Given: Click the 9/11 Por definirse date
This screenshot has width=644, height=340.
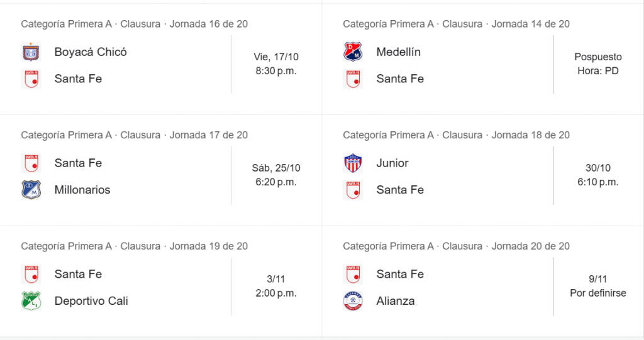Looking at the screenshot, I should 598,286.
